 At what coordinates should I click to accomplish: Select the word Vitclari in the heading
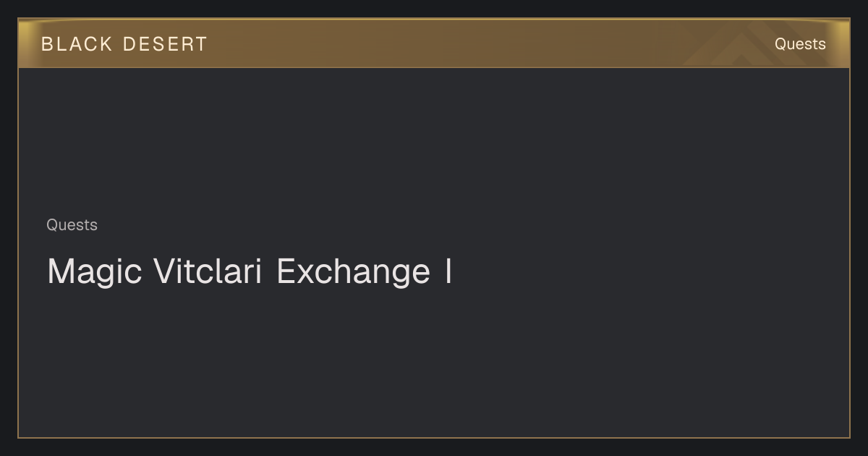pyautogui.click(x=208, y=271)
